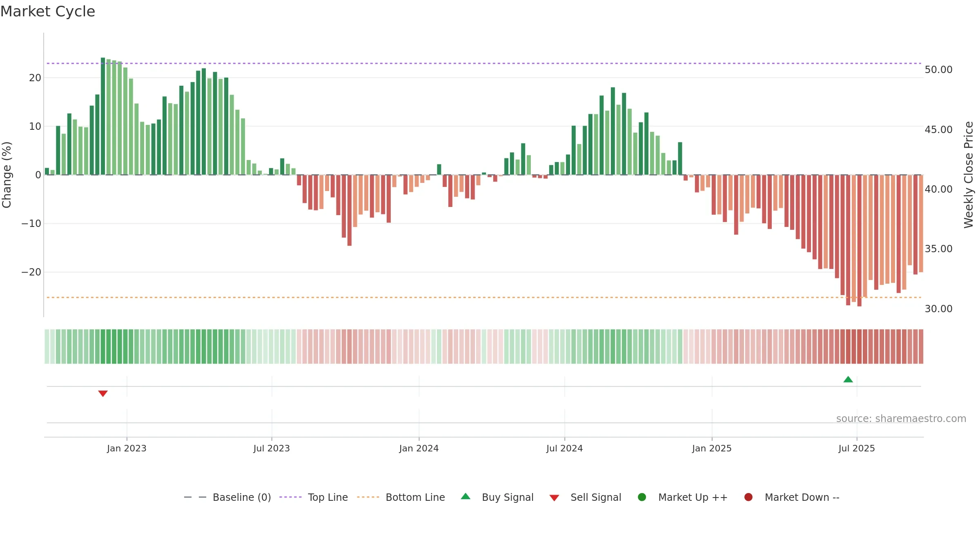Click the gray dashed Baseline legend sample

[x=195, y=497]
